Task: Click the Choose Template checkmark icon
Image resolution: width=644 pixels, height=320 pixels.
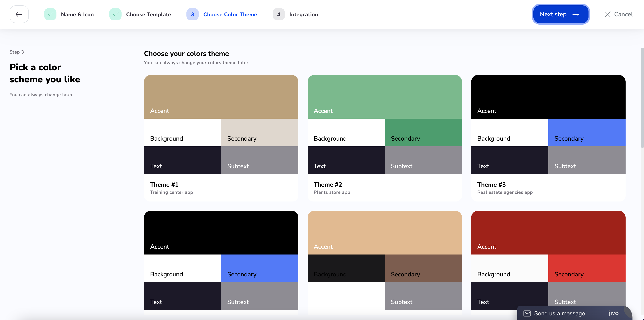Action: [x=115, y=14]
